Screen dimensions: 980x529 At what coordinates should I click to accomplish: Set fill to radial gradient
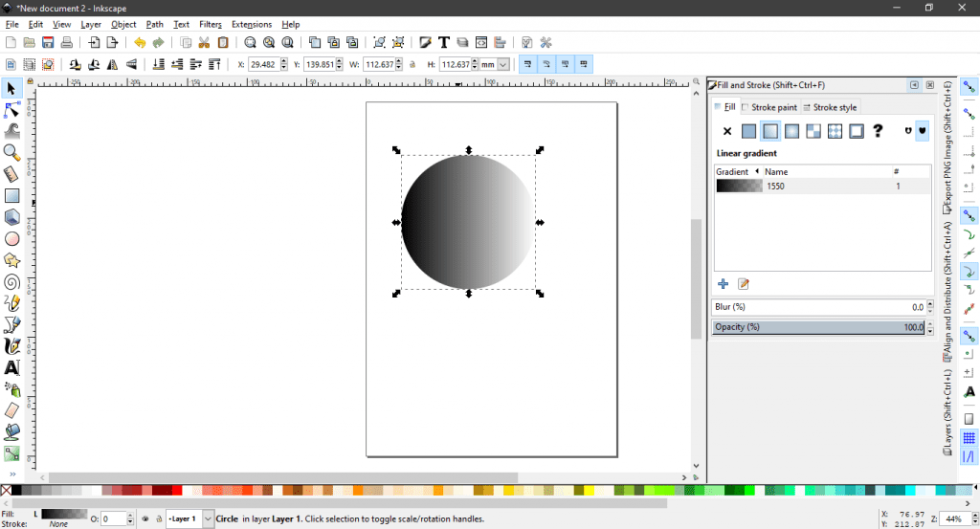pyautogui.click(x=791, y=131)
